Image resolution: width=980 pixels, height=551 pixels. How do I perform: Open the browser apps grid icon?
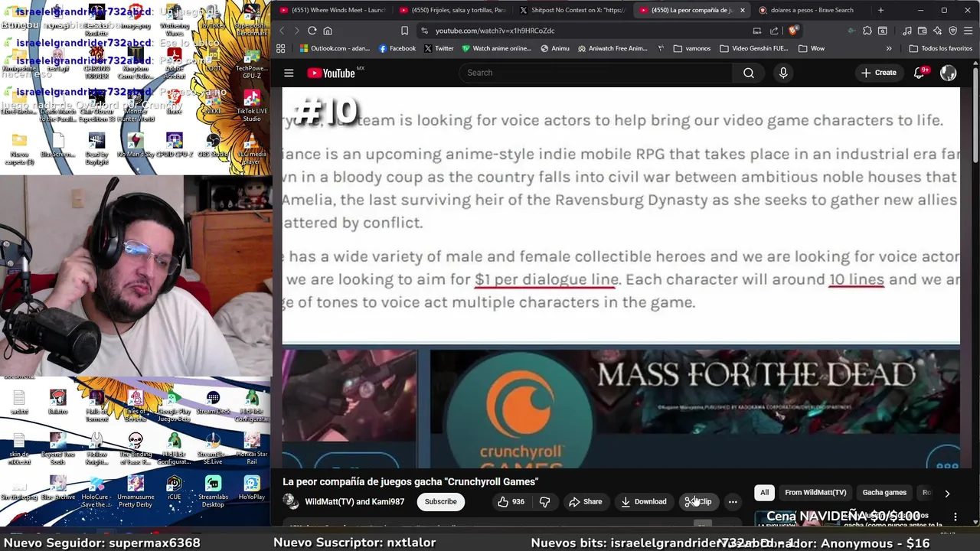[x=281, y=48]
